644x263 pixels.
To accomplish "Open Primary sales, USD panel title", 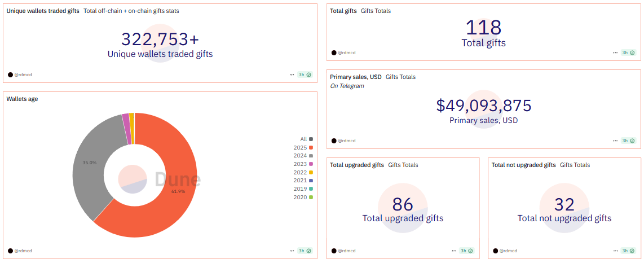I will click(x=355, y=77).
